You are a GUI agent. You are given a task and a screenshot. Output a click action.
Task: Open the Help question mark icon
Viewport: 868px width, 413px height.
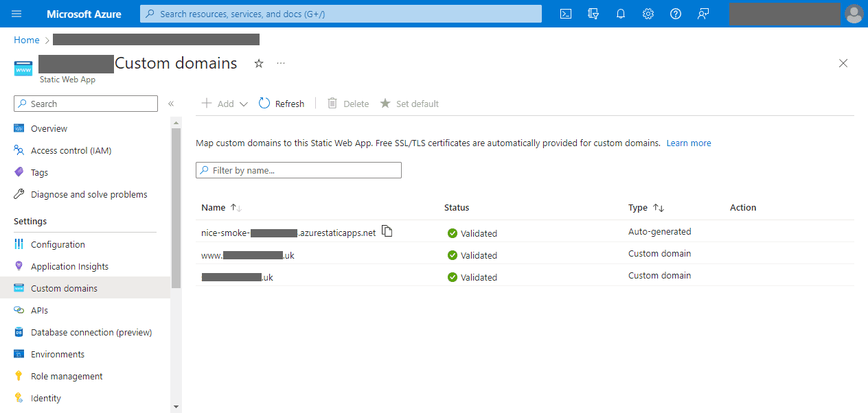[676, 14]
